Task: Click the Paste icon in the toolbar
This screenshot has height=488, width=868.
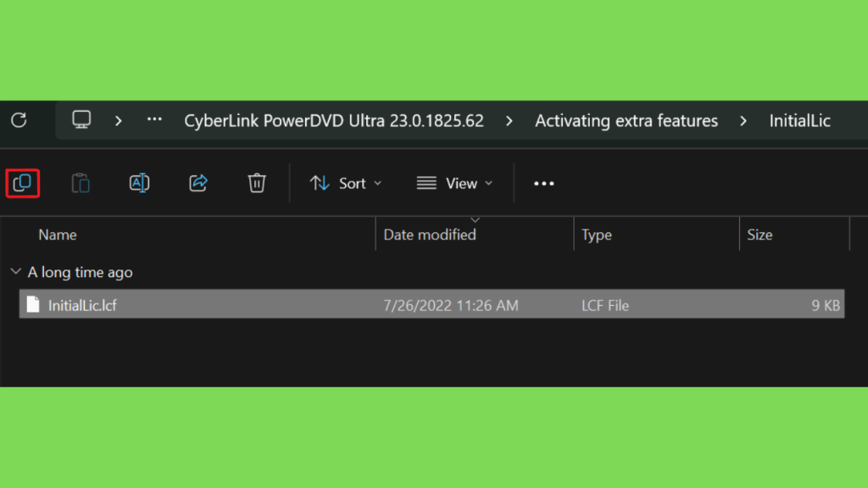Action: pyautogui.click(x=81, y=183)
